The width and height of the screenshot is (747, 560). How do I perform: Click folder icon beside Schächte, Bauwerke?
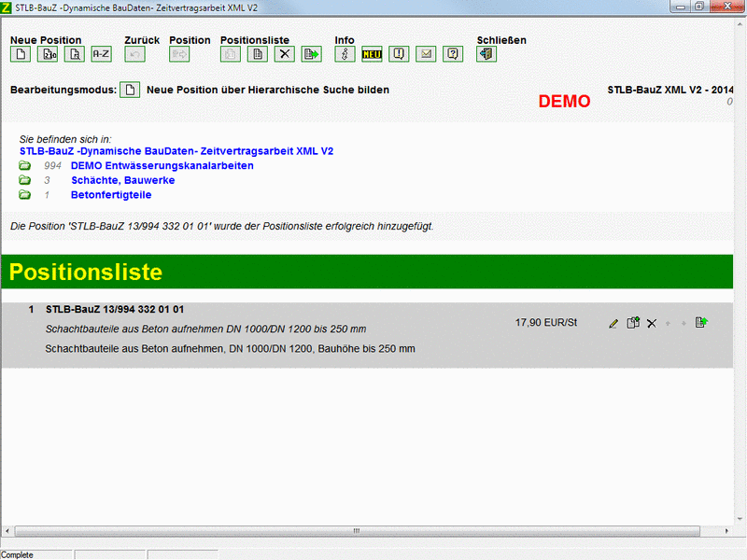(x=25, y=180)
